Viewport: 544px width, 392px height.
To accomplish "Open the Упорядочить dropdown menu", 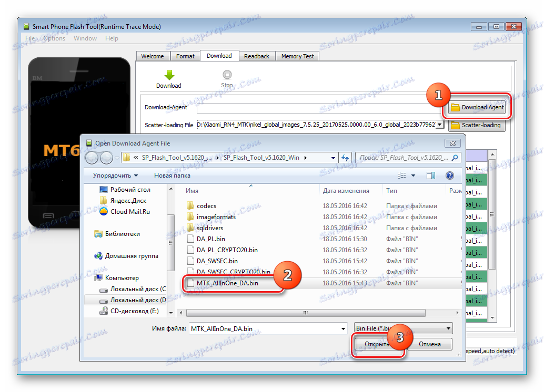I will (115, 176).
